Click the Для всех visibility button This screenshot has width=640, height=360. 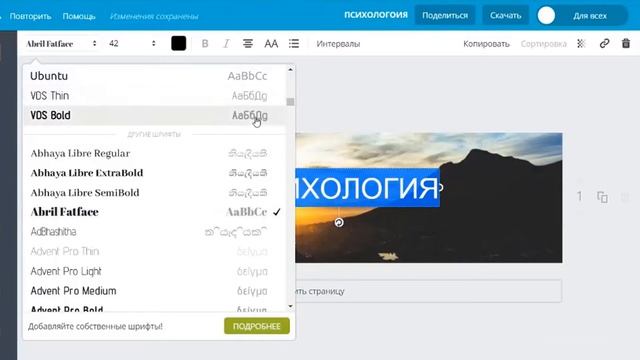pos(590,16)
